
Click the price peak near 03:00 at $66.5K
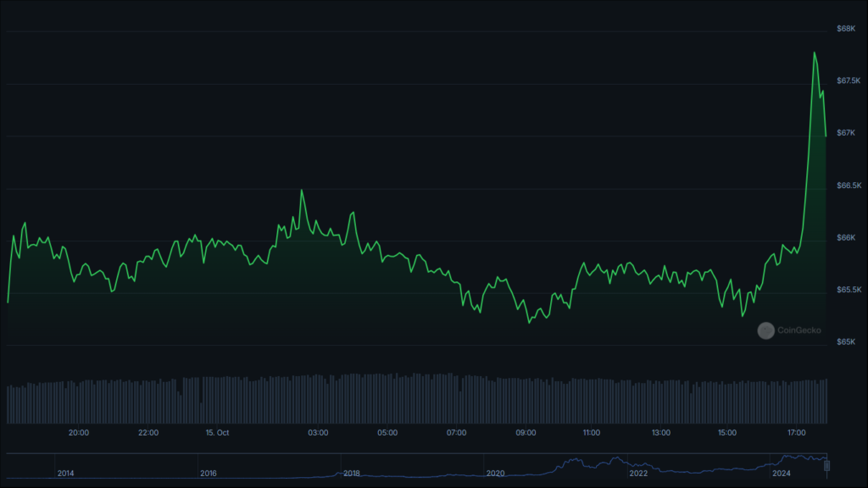click(302, 191)
